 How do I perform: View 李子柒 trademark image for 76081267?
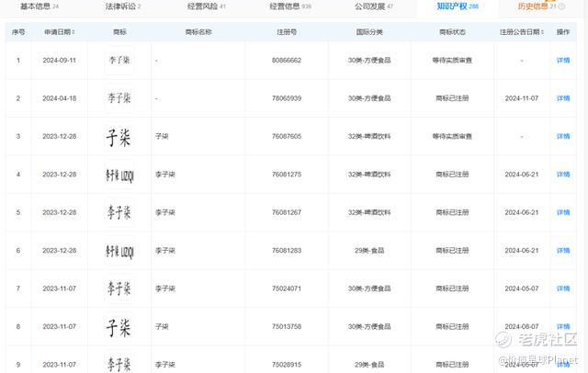tap(119, 212)
